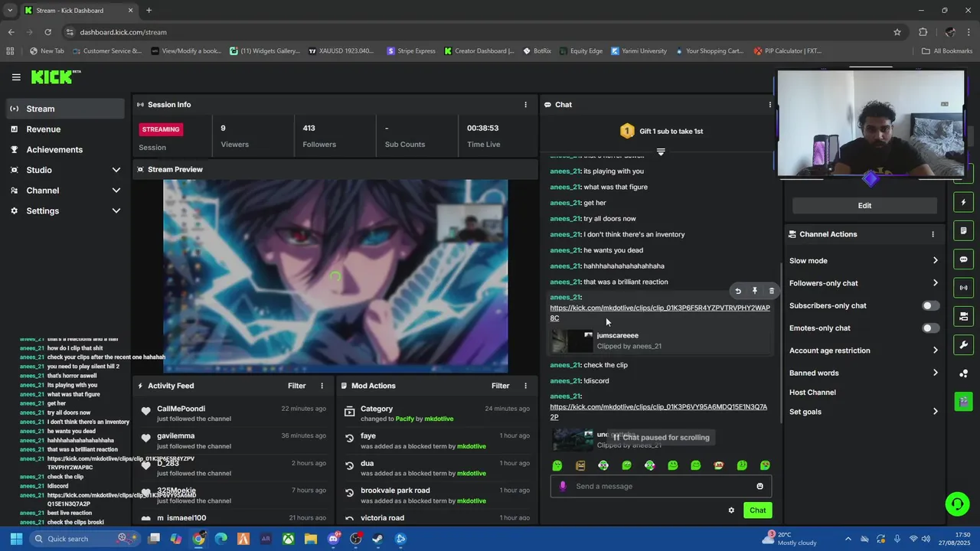Click the green Chat send button
Image resolution: width=980 pixels, height=551 pixels.
757,510
